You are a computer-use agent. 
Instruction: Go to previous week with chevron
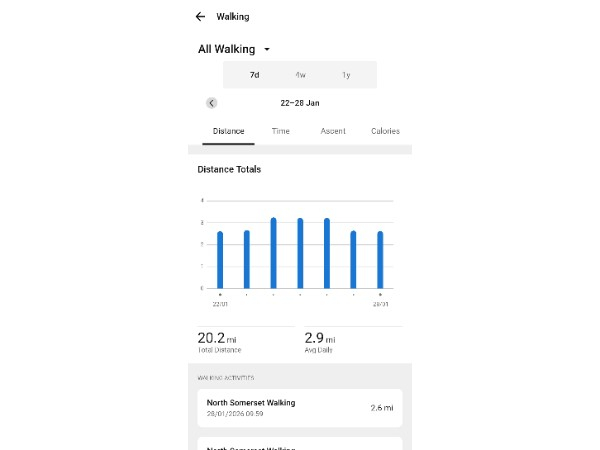212,103
